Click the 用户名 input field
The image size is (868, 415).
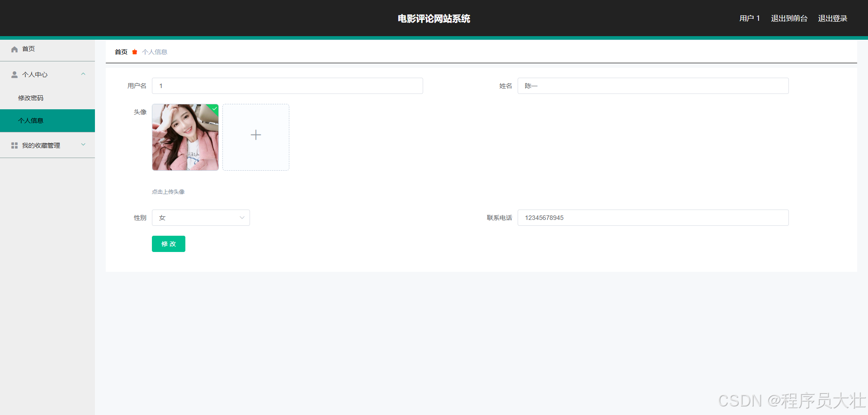pyautogui.click(x=287, y=86)
